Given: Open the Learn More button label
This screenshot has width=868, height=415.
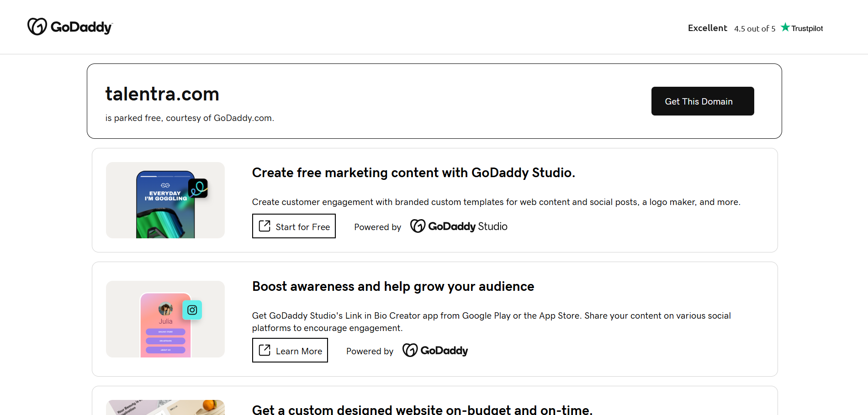Looking at the screenshot, I should click(x=299, y=351).
